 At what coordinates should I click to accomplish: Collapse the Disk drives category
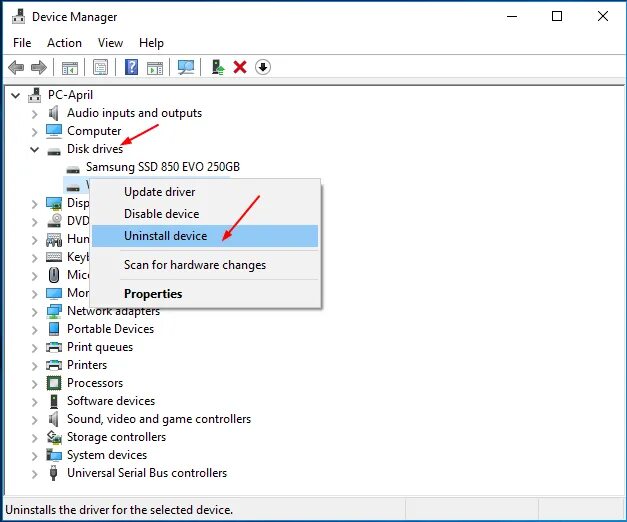(x=35, y=150)
